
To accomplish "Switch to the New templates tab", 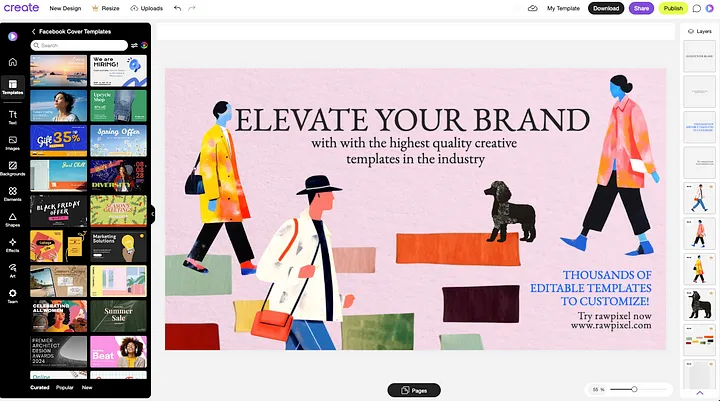I will (x=87, y=387).
